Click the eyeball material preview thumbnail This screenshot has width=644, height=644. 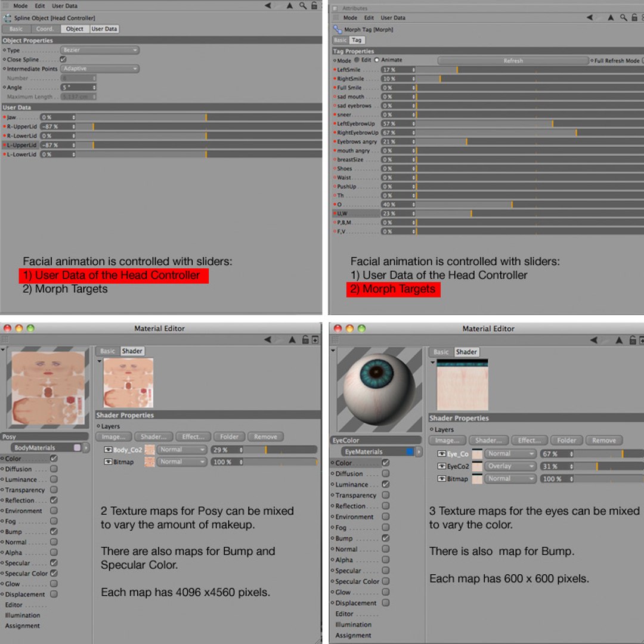coord(379,389)
